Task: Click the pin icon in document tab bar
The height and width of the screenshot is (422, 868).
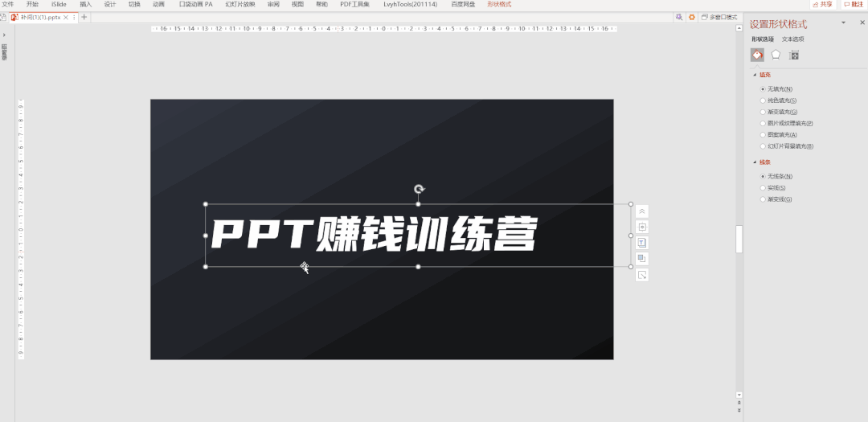Action: click(x=679, y=17)
